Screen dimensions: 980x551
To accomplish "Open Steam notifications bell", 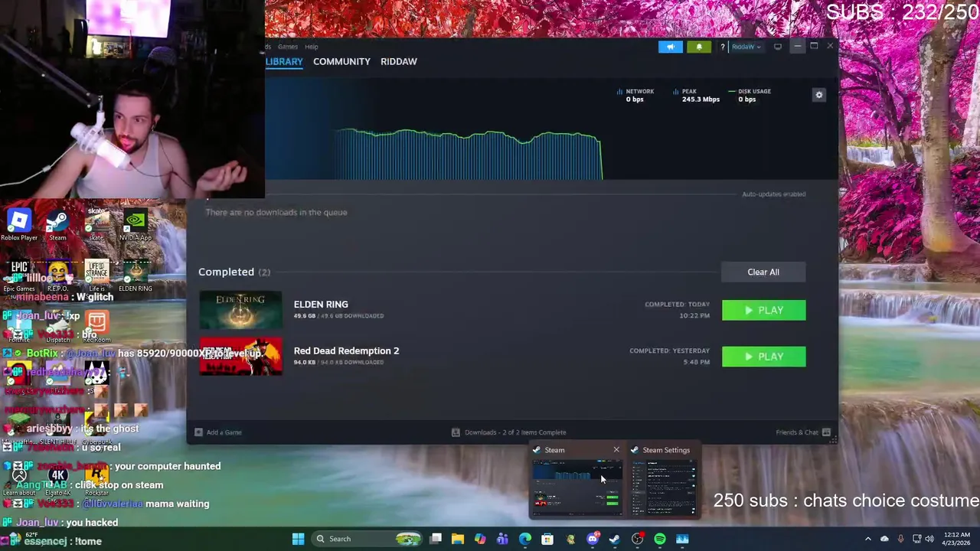I will 698,47.
